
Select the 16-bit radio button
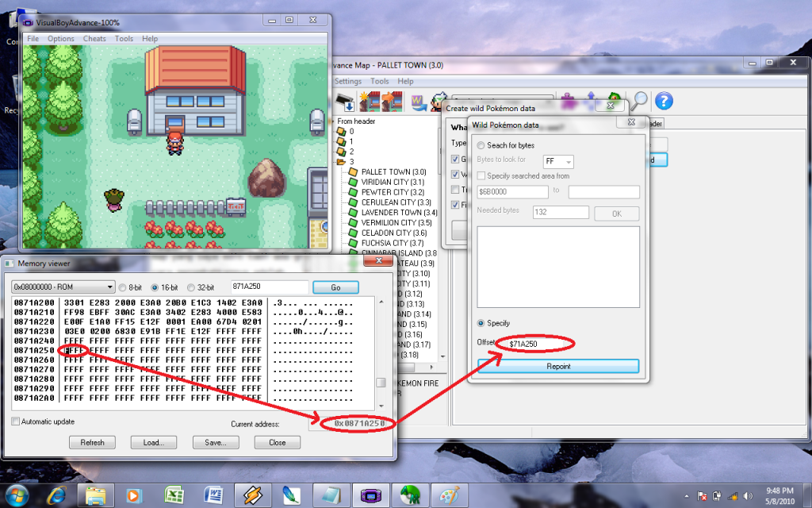155,287
